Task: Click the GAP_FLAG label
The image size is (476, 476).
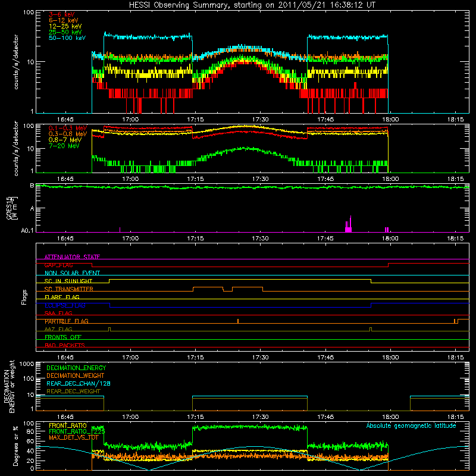Action: 58,265
